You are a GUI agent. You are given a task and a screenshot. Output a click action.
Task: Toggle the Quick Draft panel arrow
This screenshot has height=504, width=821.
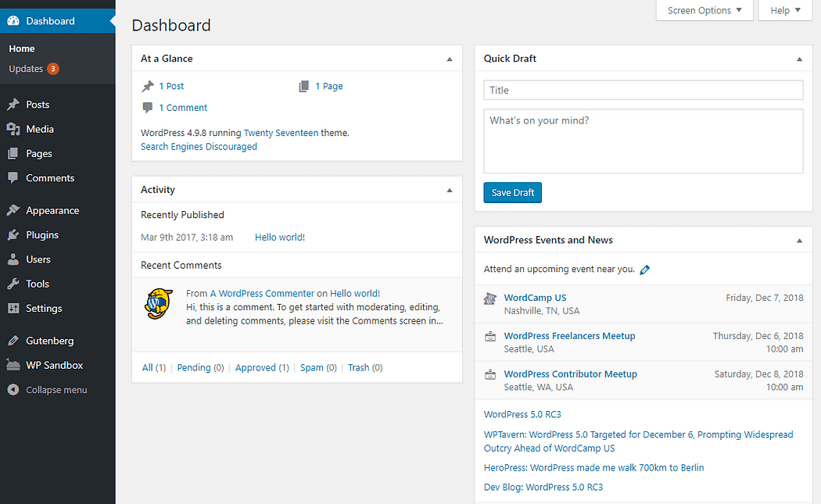(x=799, y=59)
